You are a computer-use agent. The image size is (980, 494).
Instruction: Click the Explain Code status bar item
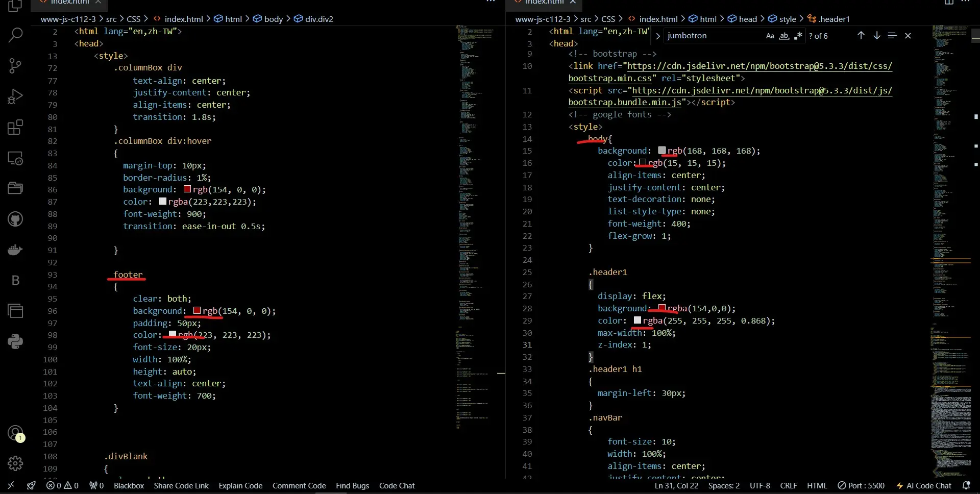pyautogui.click(x=240, y=486)
